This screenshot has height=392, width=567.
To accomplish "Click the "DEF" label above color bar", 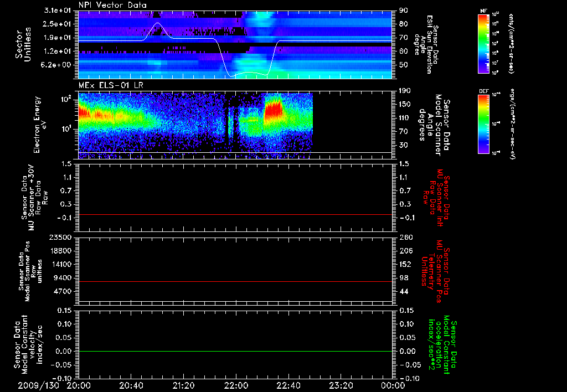I will [x=483, y=91].
